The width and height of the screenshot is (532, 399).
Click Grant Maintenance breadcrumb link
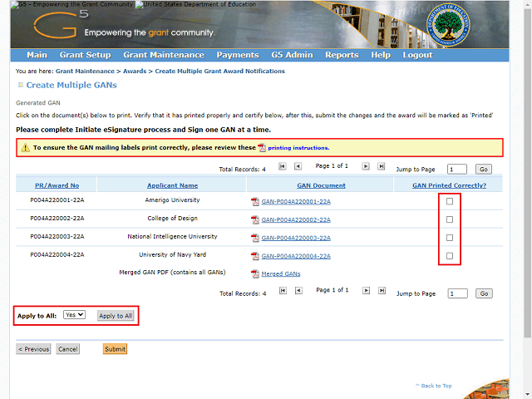[x=85, y=71]
